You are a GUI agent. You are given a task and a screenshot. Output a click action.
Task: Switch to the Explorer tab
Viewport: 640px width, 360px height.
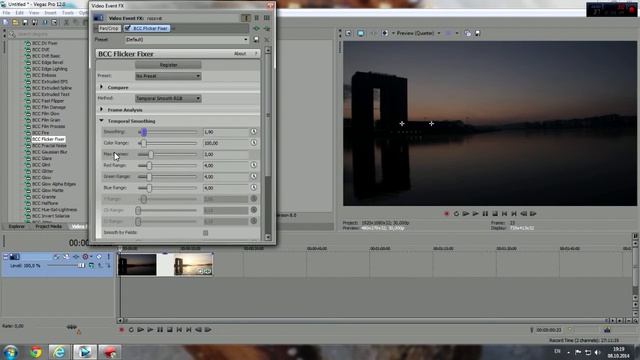click(x=17, y=227)
